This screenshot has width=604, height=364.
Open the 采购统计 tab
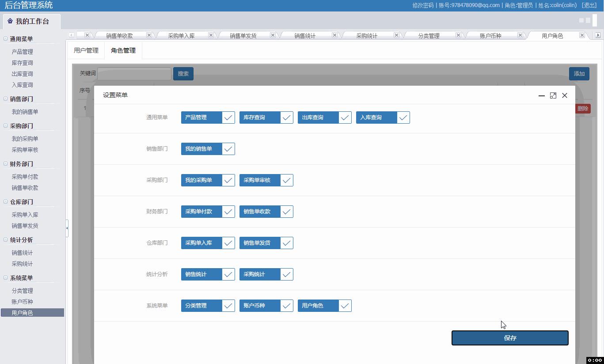coord(367,36)
